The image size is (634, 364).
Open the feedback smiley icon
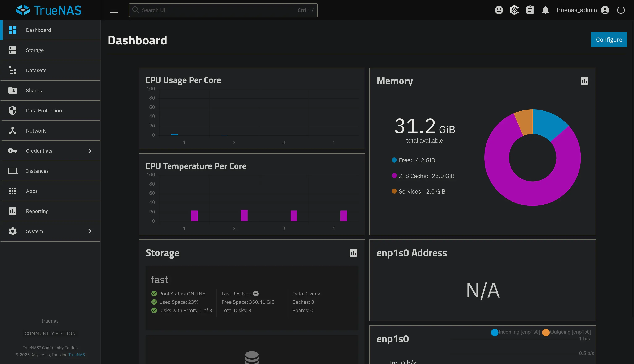pos(499,10)
